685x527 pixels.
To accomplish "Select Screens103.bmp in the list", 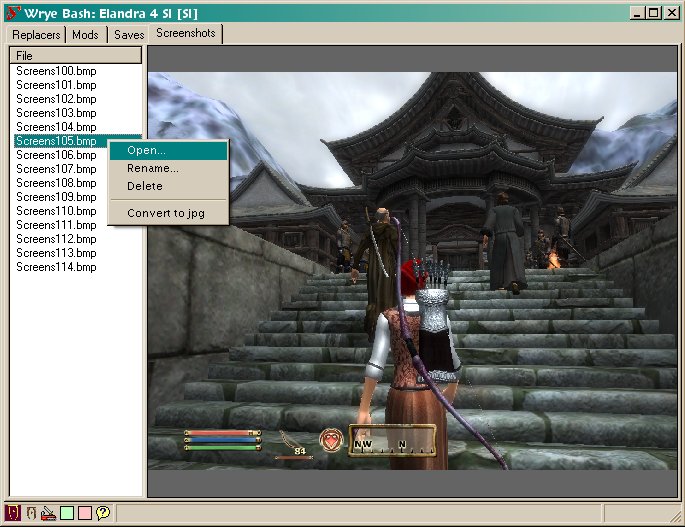I will 56,113.
